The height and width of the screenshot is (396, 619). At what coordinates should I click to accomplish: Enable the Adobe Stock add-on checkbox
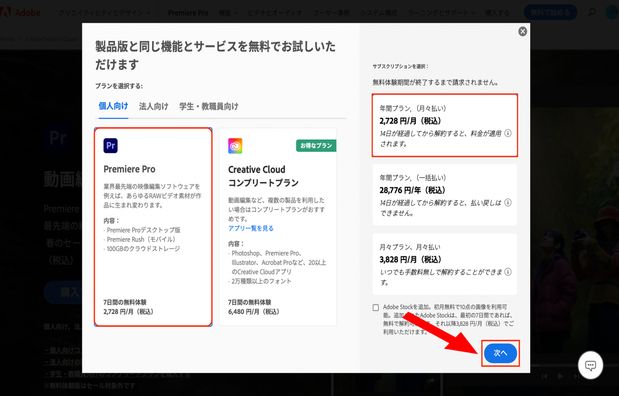pos(376,308)
